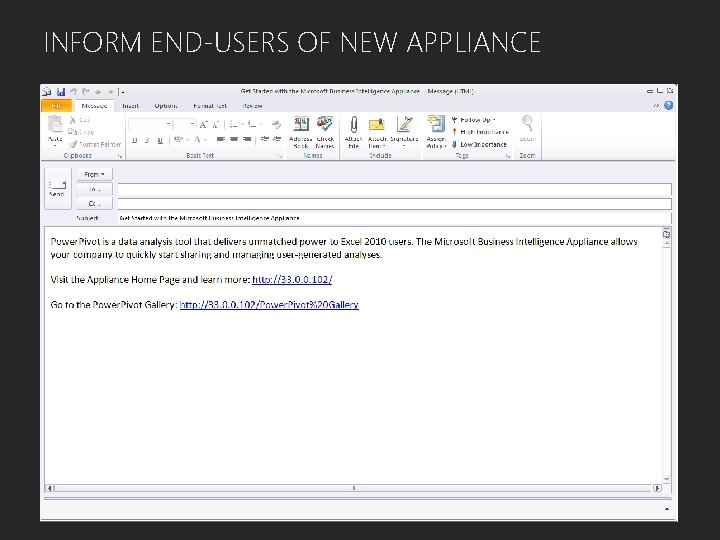The height and width of the screenshot is (540, 720).
Task: Click the Attach File paperclip
Action: pyautogui.click(x=354, y=132)
